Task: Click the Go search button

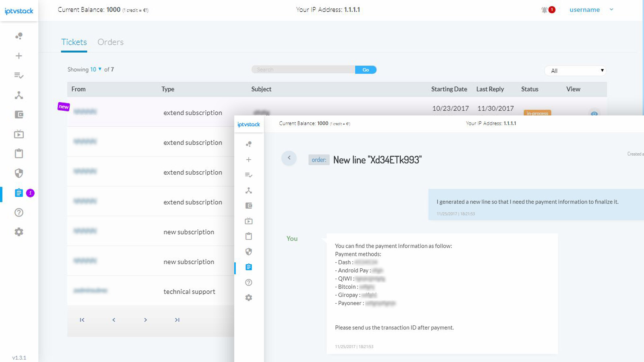Action: tap(365, 70)
